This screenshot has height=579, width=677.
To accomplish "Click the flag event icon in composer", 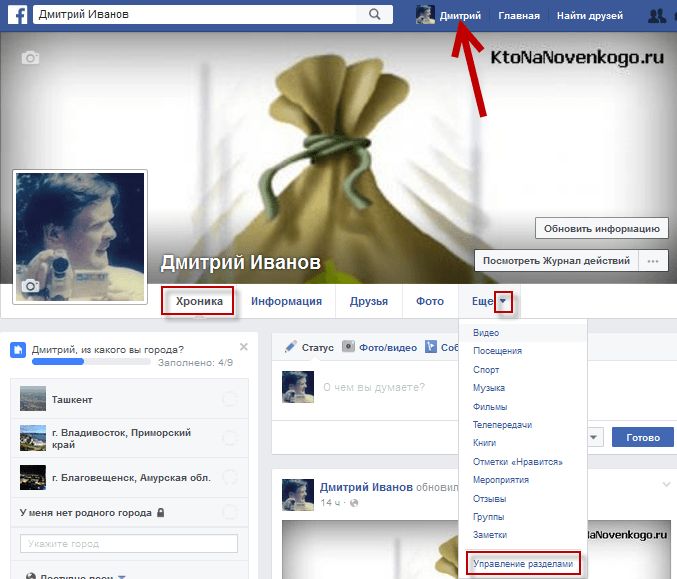I will (x=430, y=346).
